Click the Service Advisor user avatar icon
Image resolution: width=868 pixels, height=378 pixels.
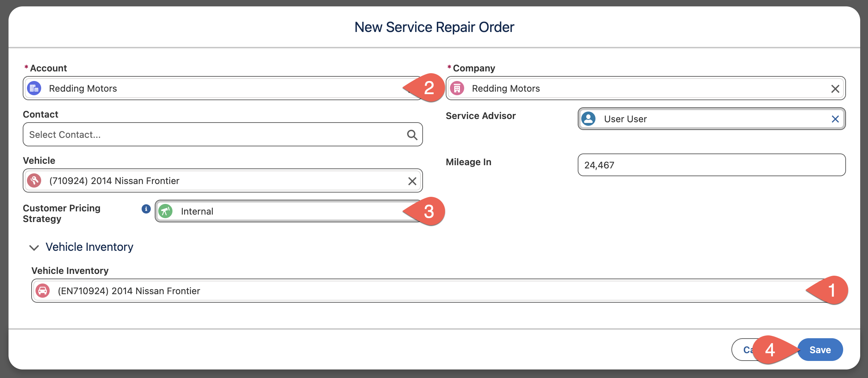588,119
